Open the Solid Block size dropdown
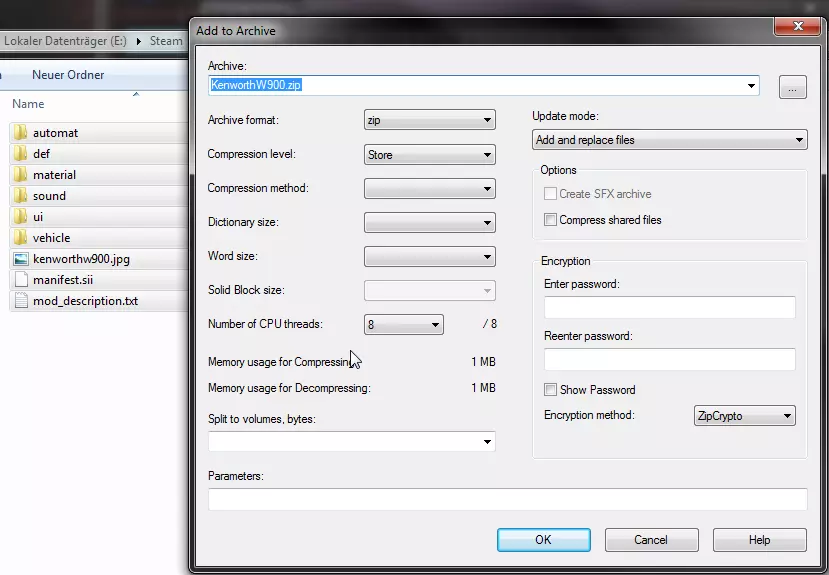The image size is (829, 575). (429, 291)
